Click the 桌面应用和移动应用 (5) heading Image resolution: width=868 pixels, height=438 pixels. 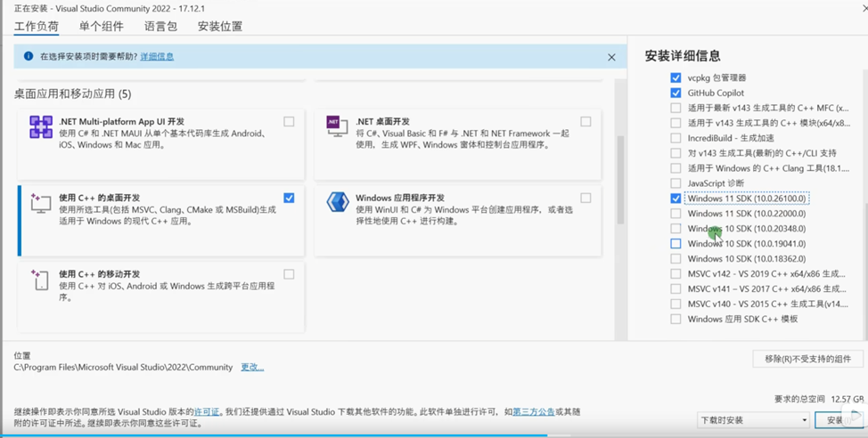(x=72, y=94)
